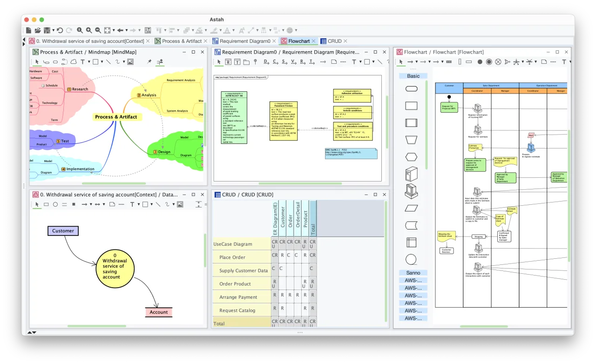Open the solid arrow dropdown in Flowchart toolbar

pos(416,61)
